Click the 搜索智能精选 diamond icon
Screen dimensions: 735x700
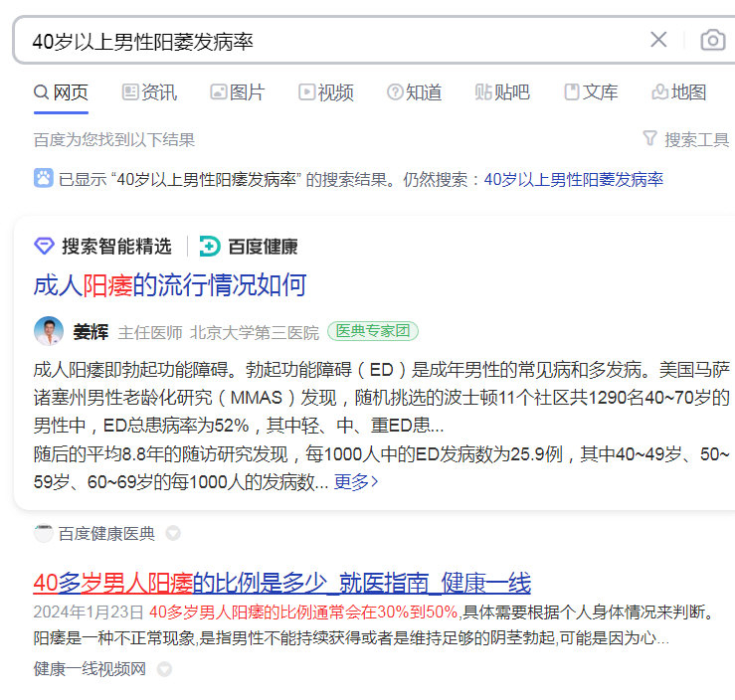pyautogui.click(x=44, y=247)
